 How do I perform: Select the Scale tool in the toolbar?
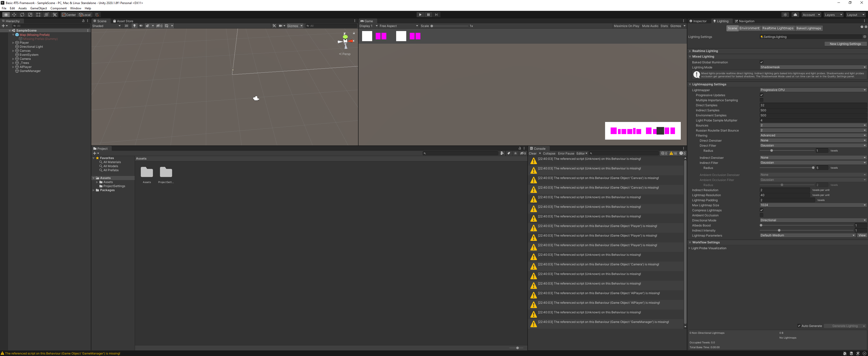click(30, 14)
